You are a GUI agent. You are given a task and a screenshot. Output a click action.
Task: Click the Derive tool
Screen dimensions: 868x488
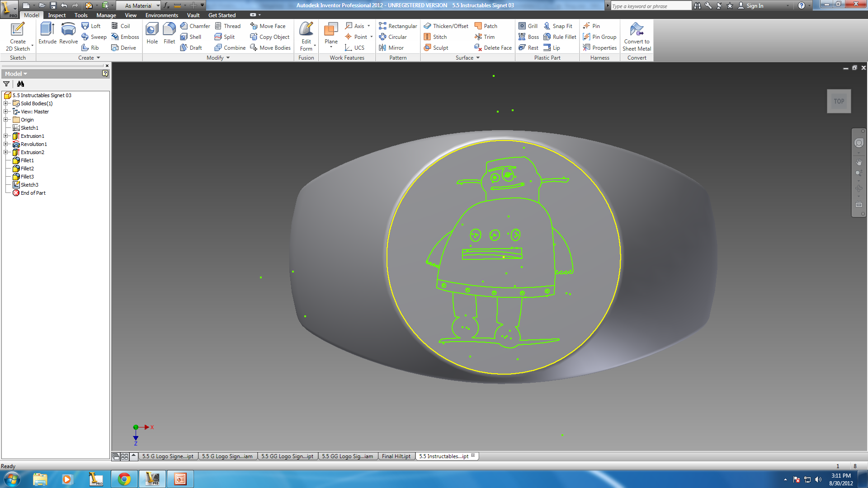(123, 48)
